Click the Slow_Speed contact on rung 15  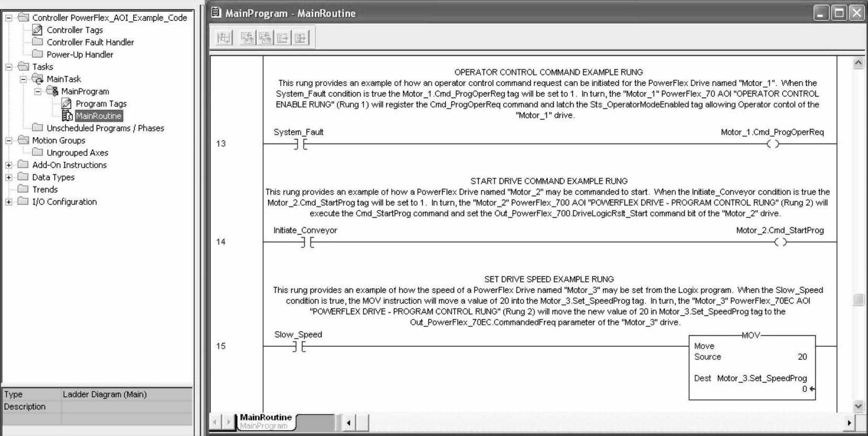(x=300, y=346)
